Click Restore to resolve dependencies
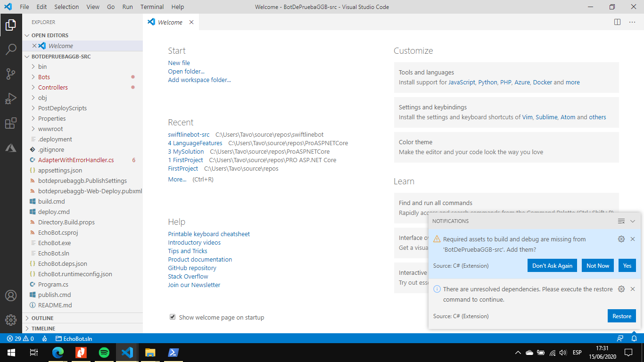 click(x=622, y=316)
